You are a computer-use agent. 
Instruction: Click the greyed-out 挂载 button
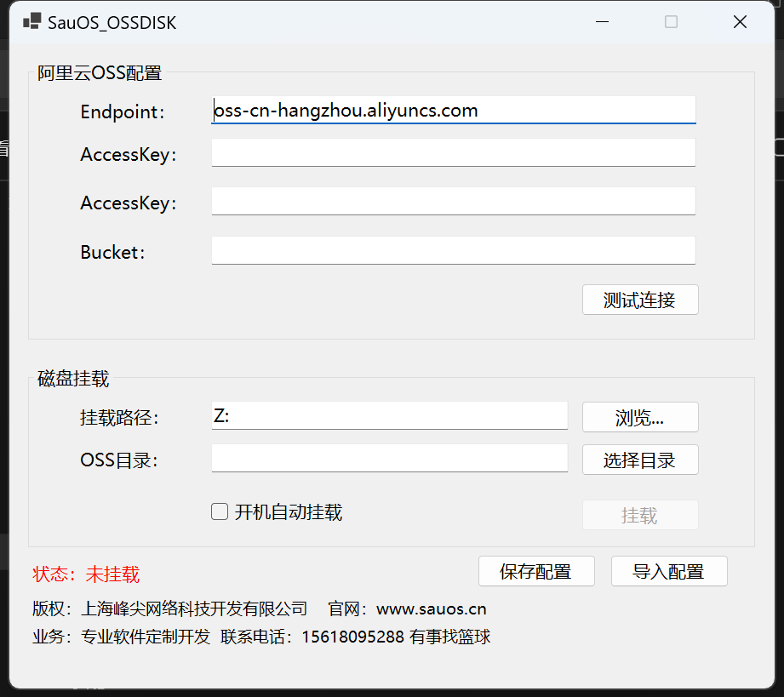pyautogui.click(x=640, y=515)
